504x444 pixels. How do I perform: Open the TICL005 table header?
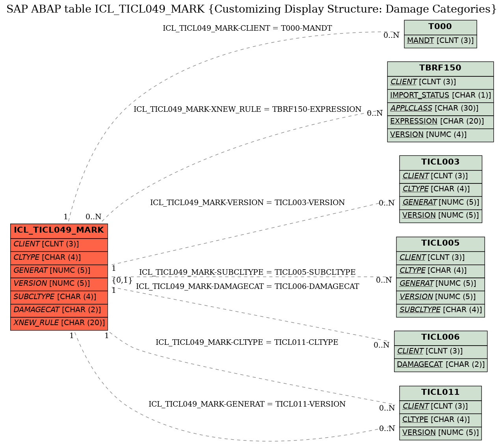coord(441,244)
